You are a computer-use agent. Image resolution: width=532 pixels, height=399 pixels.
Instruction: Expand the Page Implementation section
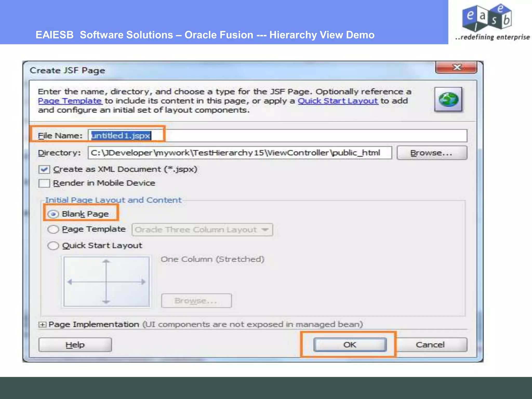(42, 325)
